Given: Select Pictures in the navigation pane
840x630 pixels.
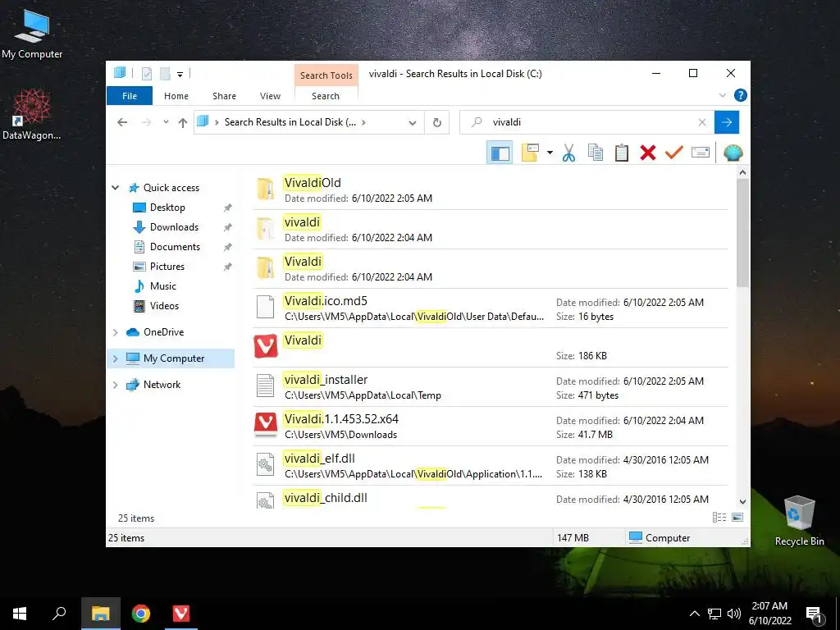Looking at the screenshot, I should pos(167,267).
